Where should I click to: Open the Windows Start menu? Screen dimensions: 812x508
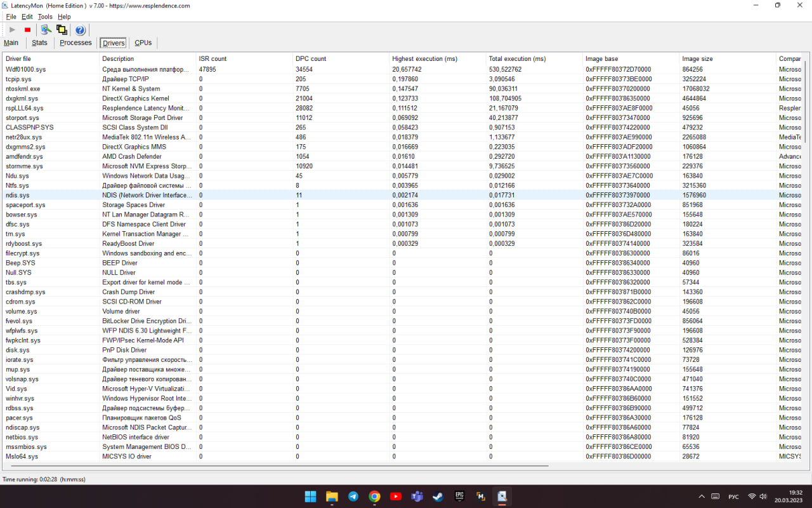coord(310,497)
